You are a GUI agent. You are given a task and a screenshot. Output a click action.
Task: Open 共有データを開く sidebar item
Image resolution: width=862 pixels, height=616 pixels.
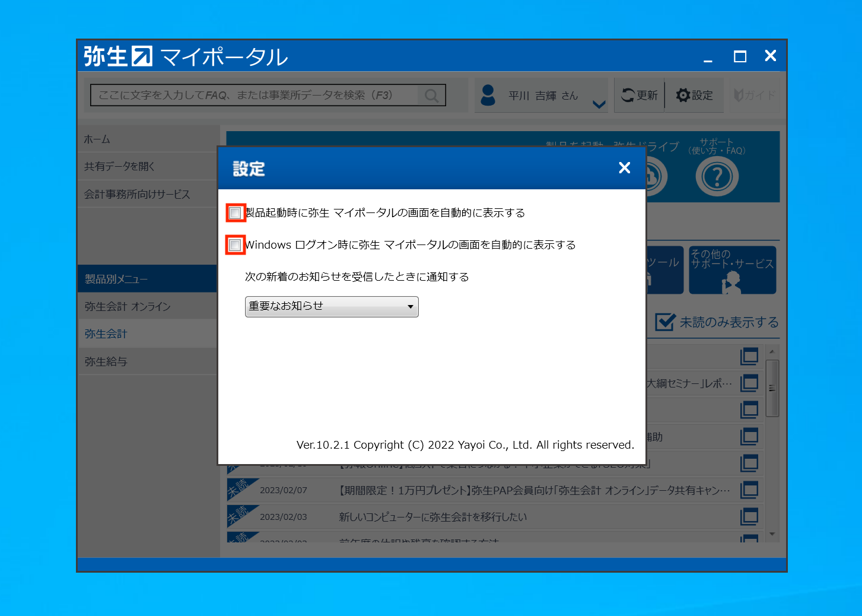tap(119, 167)
